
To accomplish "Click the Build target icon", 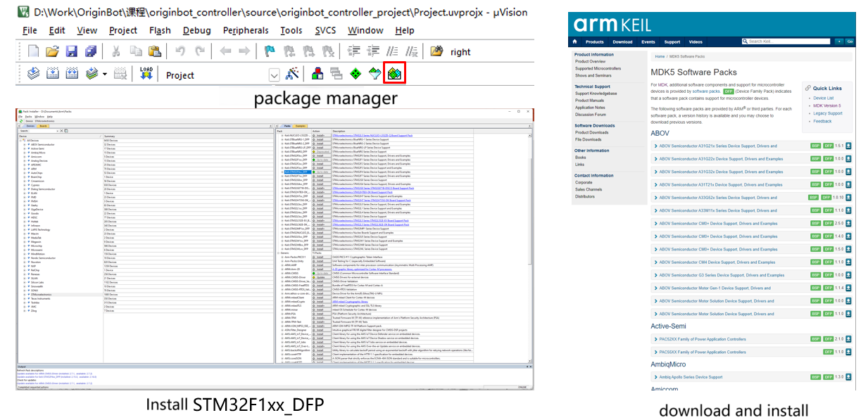I will coord(53,74).
